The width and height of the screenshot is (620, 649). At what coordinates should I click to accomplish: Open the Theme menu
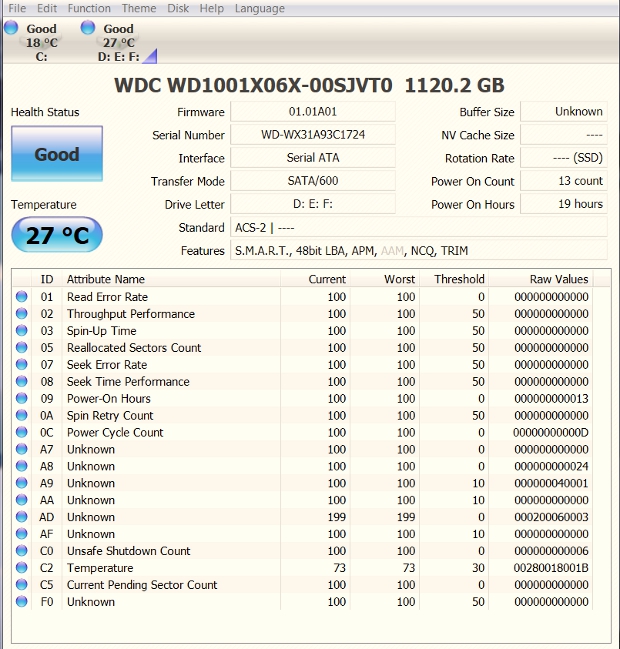pos(139,8)
